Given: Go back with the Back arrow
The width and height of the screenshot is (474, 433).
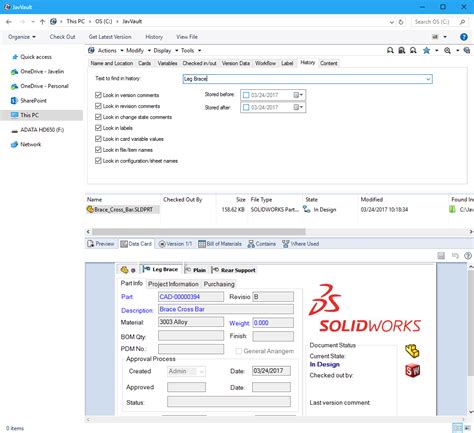Looking at the screenshot, I should [x=9, y=22].
